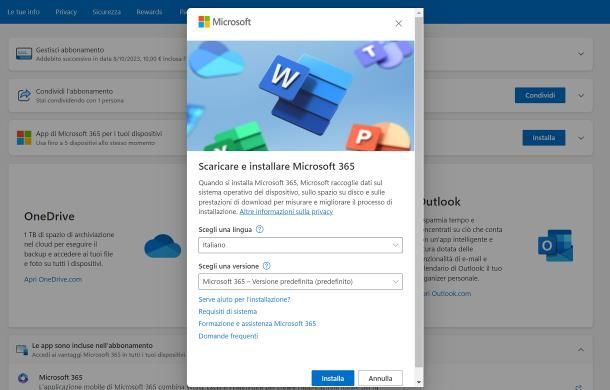Click the Installa button in dialog
Viewport: 610px width, 390px height.
pos(333,378)
